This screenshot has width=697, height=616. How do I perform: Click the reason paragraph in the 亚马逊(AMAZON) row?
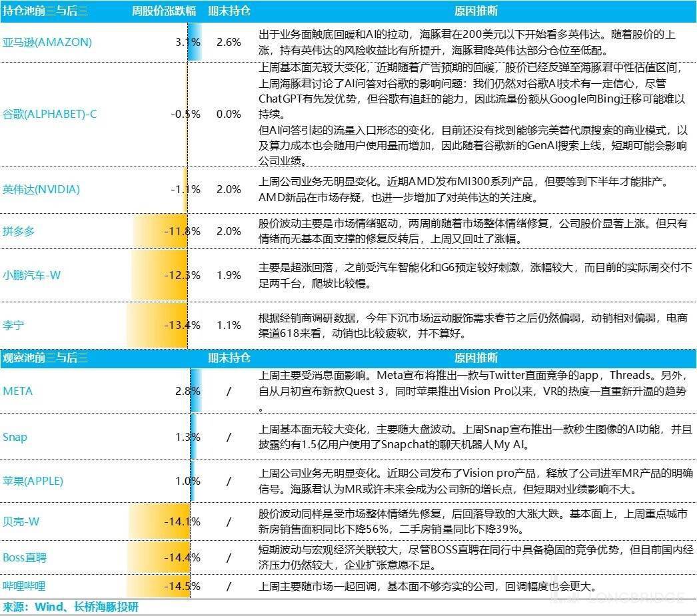(x=467, y=42)
